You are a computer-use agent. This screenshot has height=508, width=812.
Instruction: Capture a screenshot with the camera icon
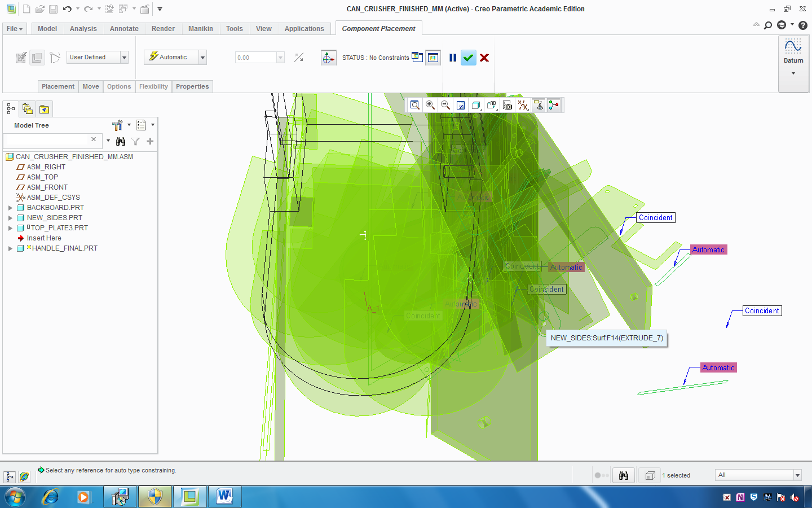click(x=507, y=105)
